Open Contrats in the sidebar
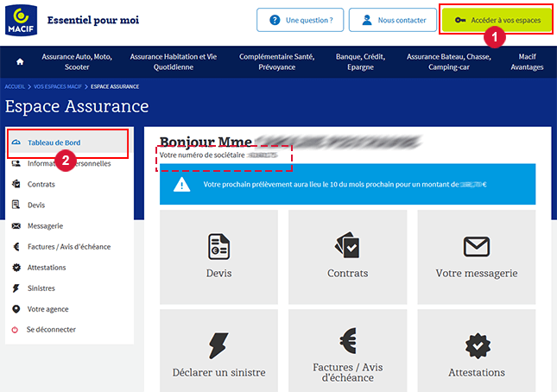Viewport: 557px width, 392px height. tap(41, 184)
